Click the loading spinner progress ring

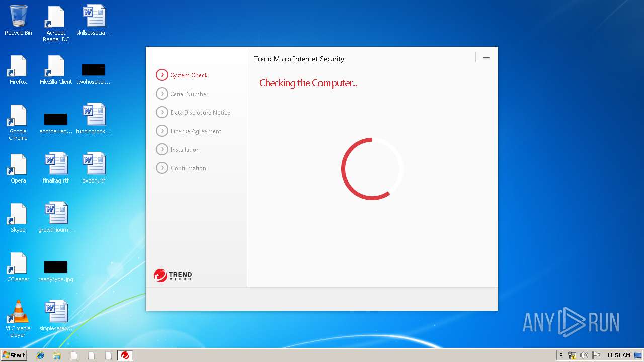[372, 169]
